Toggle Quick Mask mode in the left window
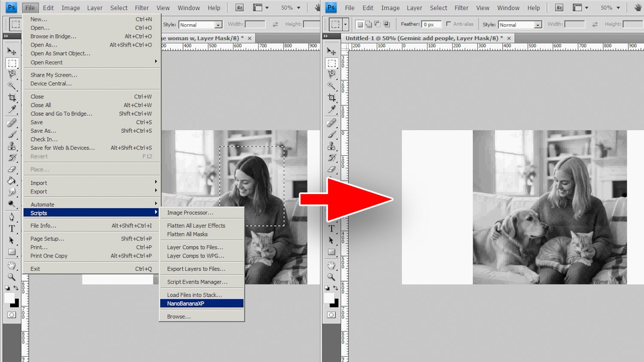 tap(12, 315)
